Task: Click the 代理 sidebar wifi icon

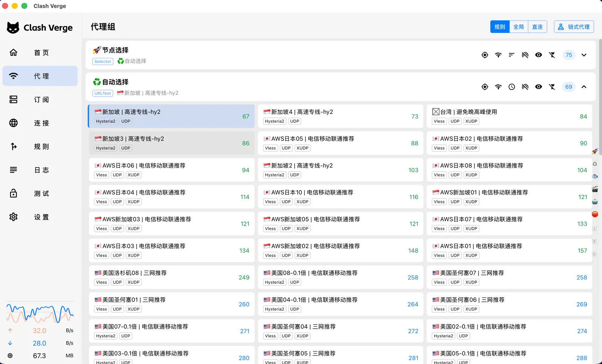Action: 14,76
